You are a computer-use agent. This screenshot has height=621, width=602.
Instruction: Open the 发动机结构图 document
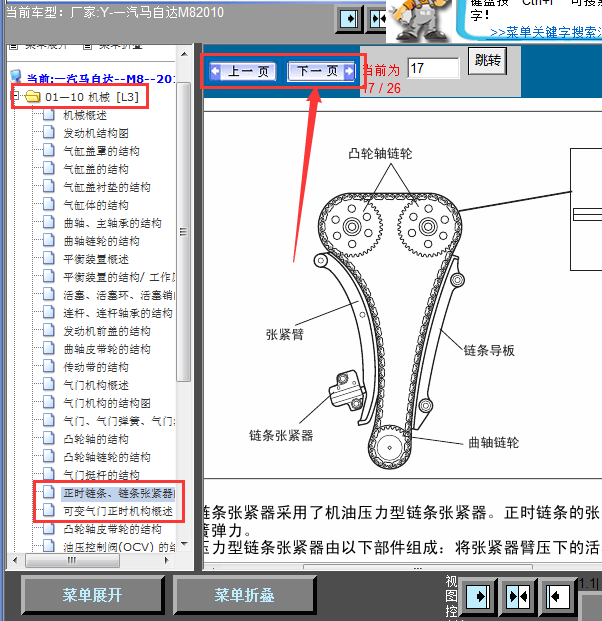click(96, 133)
